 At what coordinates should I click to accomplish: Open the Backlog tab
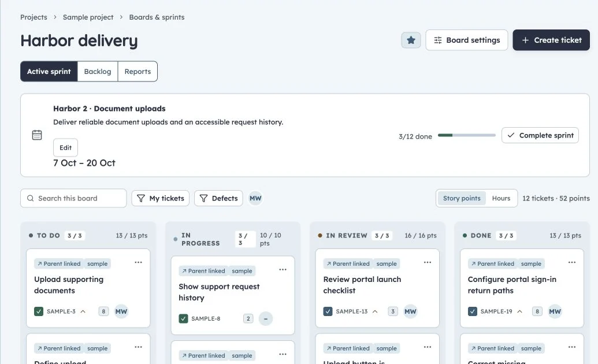pos(98,71)
